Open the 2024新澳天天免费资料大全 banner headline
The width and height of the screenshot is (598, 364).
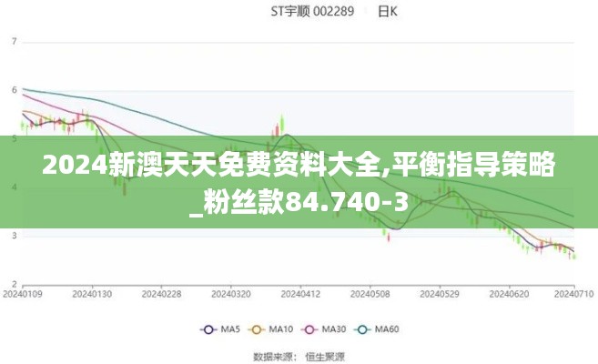(x=299, y=166)
